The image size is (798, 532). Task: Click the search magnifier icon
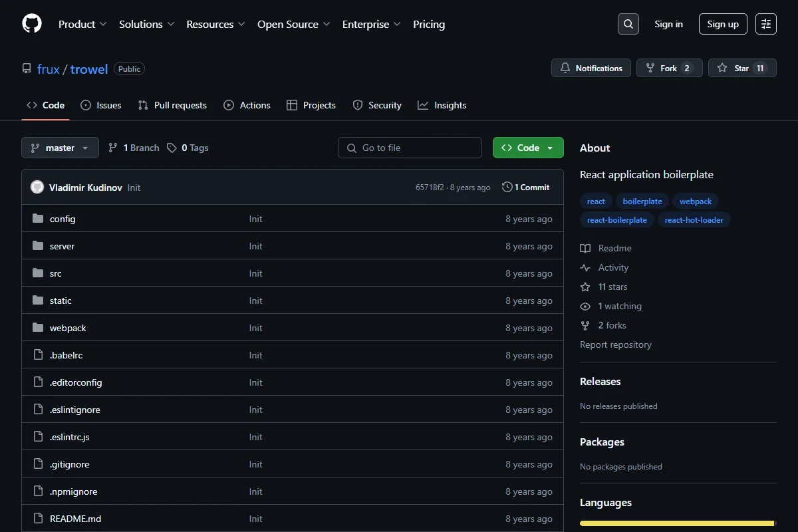[628, 24]
